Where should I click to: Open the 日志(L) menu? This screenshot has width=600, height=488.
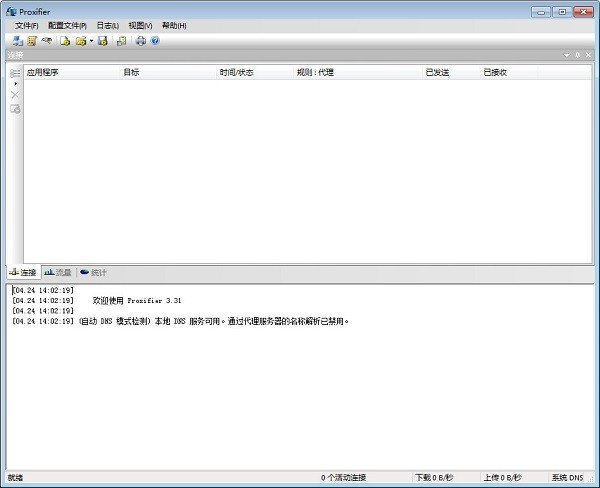(x=108, y=26)
